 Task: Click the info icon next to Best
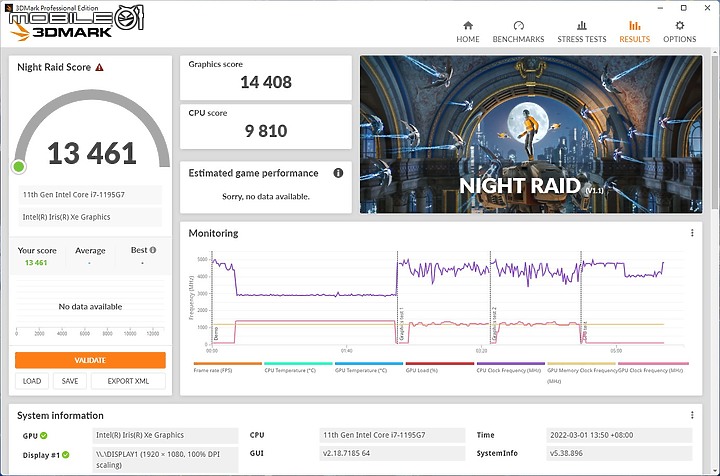(x=153, y=250)
